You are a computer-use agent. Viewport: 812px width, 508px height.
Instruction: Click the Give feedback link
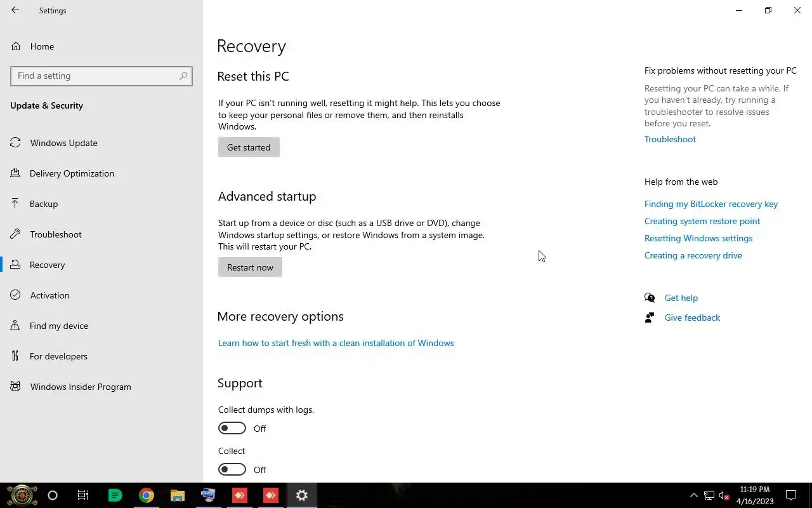[x=692, y=317]
